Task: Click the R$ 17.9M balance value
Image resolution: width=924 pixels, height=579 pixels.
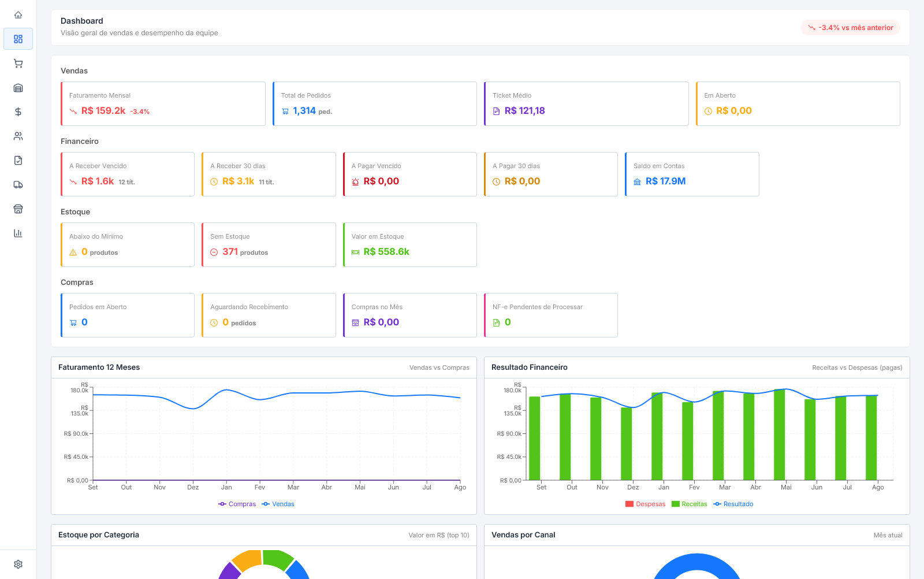Action: [x=666, y=181]
